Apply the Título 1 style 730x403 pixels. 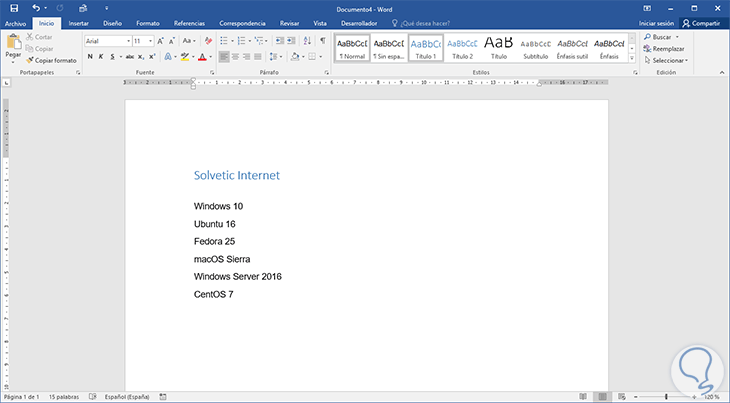426,48
